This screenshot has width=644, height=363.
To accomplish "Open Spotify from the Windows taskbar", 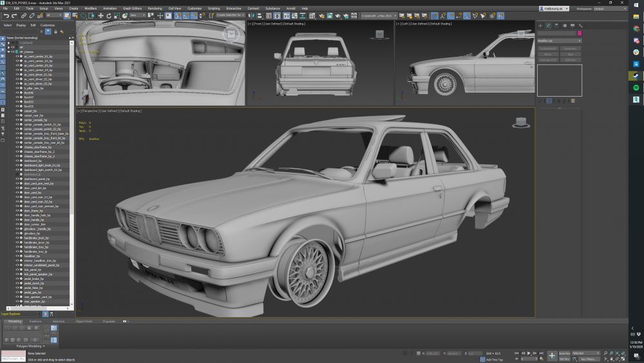I will 636,88.
